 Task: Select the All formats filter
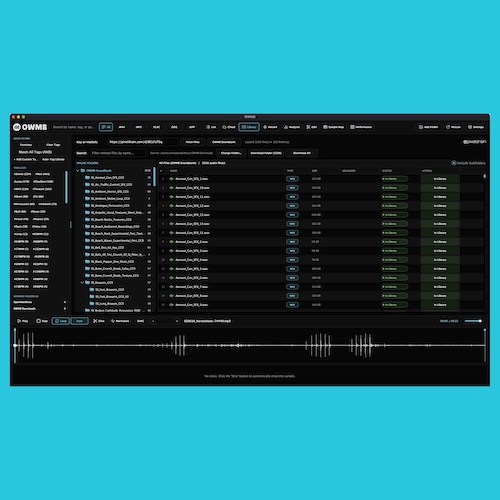(106, 127)
